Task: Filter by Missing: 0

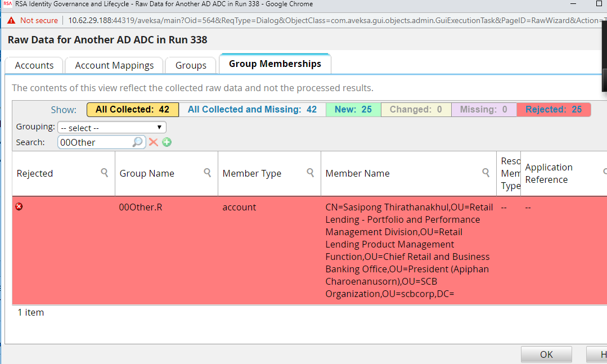Action: (x=483, y=110)
